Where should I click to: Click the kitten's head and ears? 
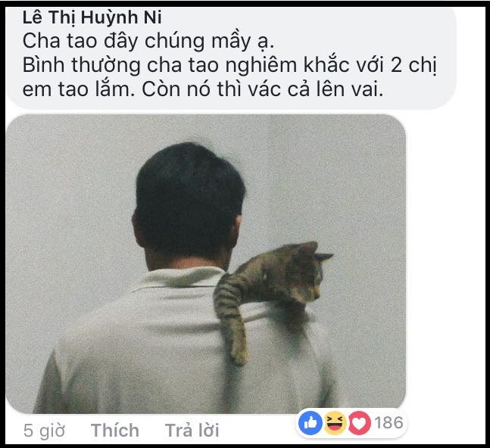pos(311,269)
